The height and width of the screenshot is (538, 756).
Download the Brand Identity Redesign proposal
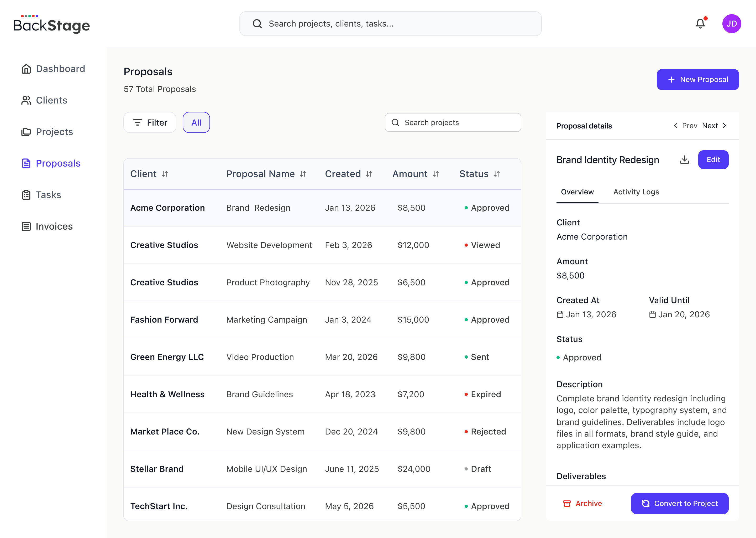684,160
